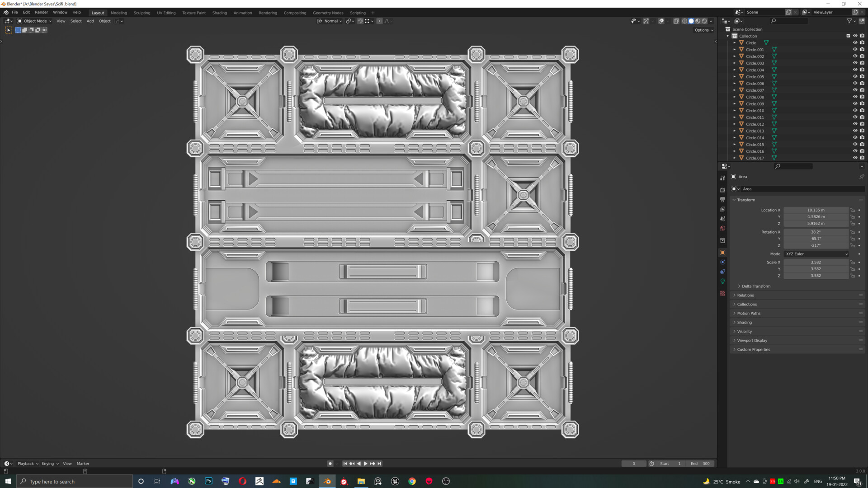This screenshot has width=868, height=488.
Task: Uncheck the Collection checkbox in the Outliner
Action: tap(849, 36)
